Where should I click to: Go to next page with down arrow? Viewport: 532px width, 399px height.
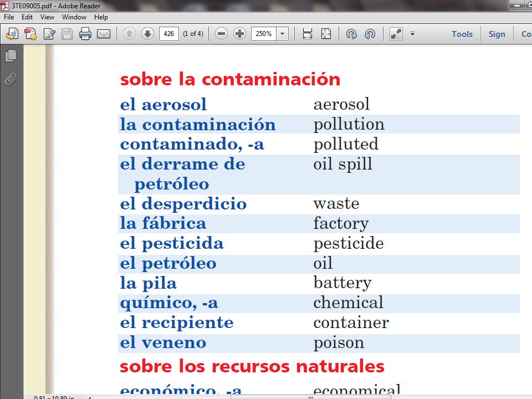coord(147,34)
